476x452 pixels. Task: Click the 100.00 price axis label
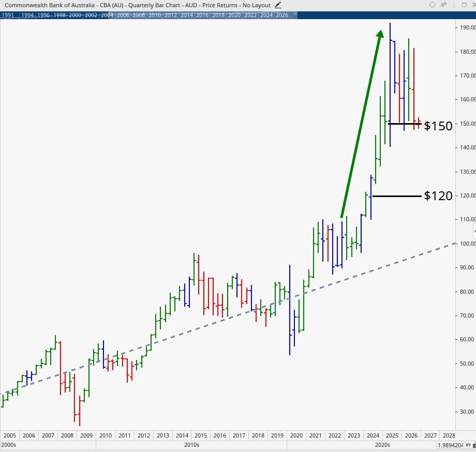point(468,244)
